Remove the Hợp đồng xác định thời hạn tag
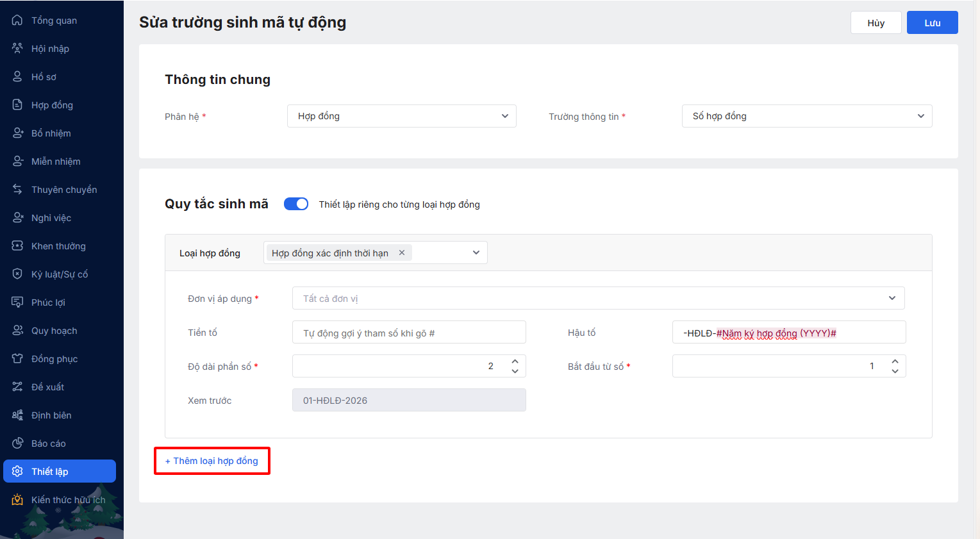The height and width of the screenshot is (539, 980). pyautogui.click(x=402, y=253)
